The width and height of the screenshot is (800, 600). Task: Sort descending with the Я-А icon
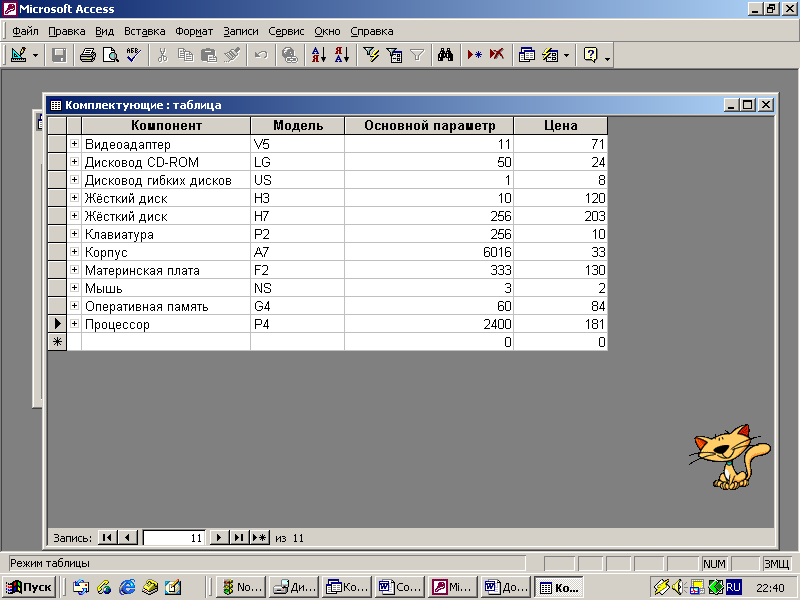coord(342,55)
